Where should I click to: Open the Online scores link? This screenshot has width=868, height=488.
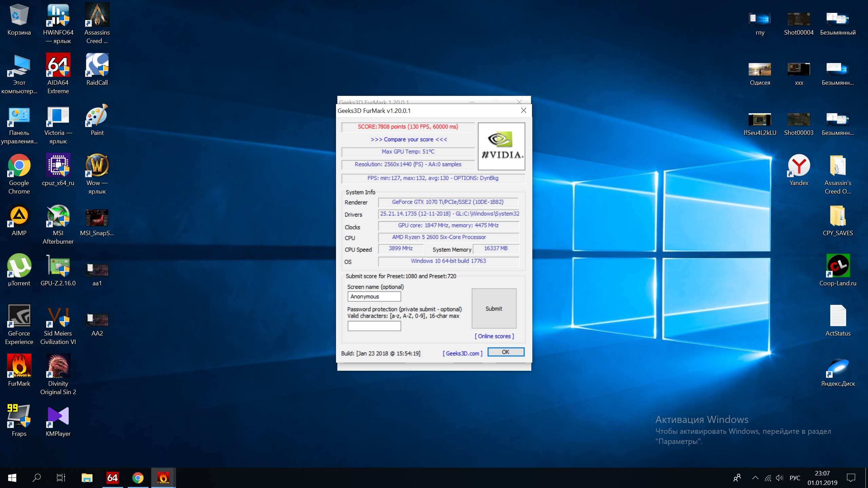click(x=494, y=336)
